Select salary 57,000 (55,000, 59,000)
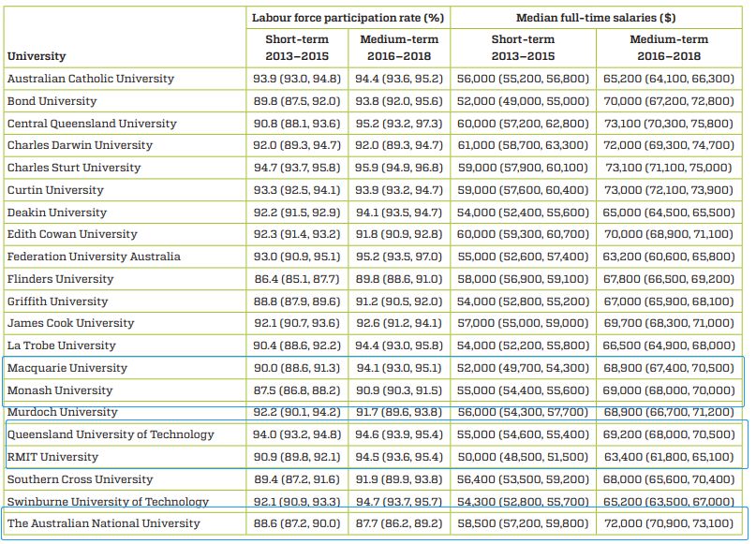 click(x=523, y=323)
